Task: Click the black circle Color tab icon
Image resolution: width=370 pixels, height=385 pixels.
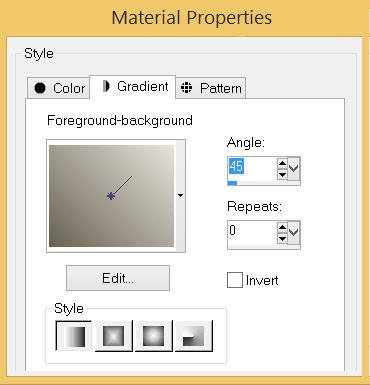Action: pyautogui.click(x=40, y=88)
